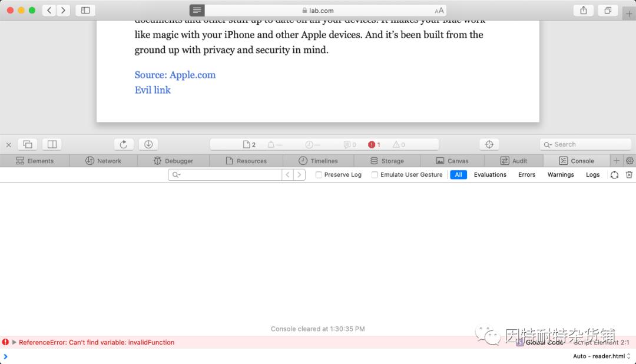Select the All scope filter
The height and width of the screenshot is (364, 636).
pos(458,174)
